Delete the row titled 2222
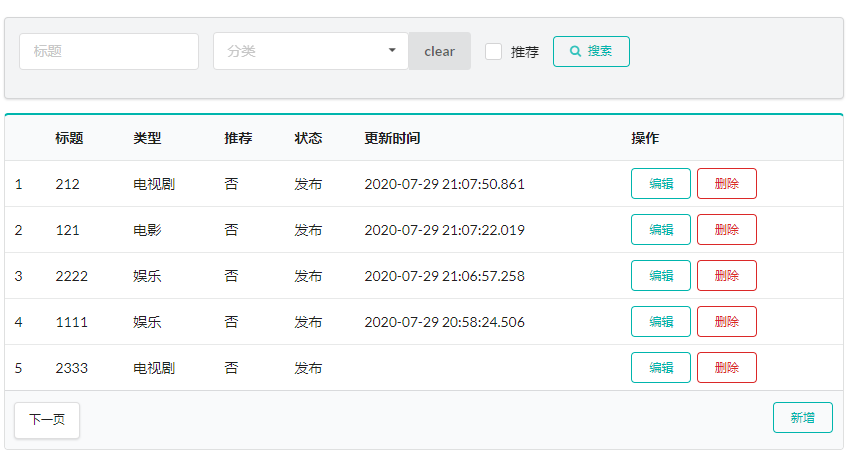 727,275
